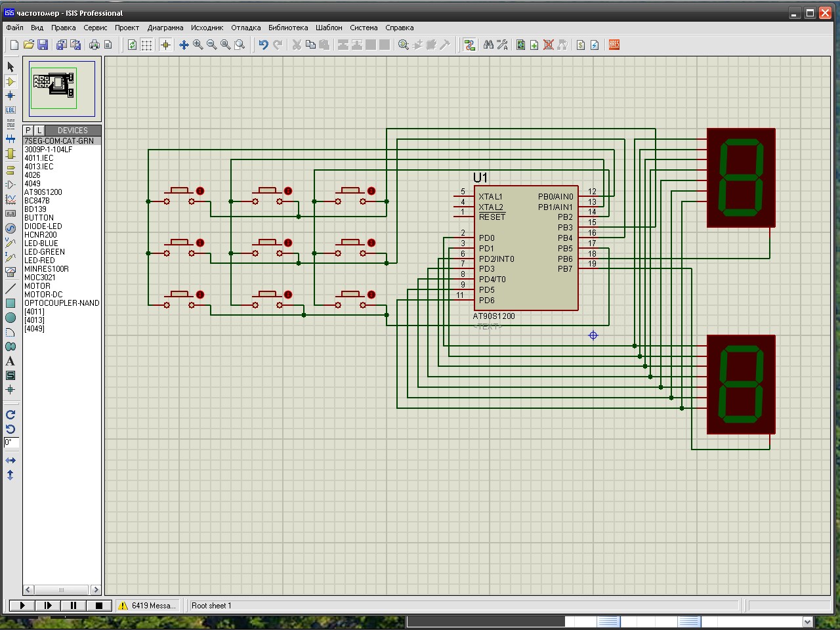
Task: Select AT90S1200 in the device list
Action: pos(43,192)
